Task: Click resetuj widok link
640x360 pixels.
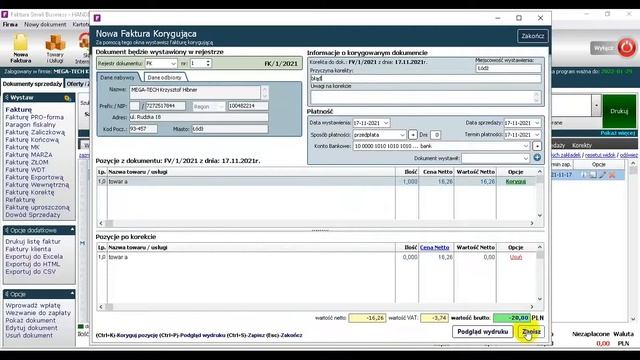Action: pos(600,155)
